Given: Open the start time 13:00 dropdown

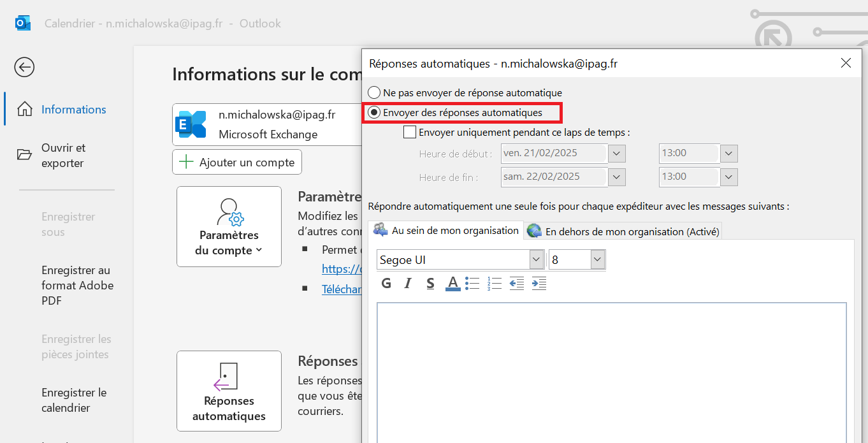Looking at the screenshot, I should coord(728,154).
